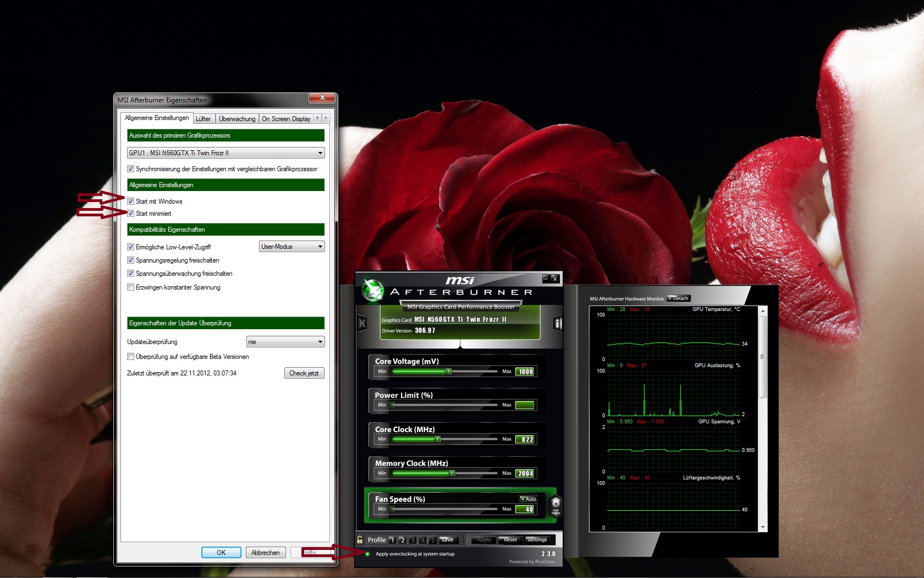Toggle Spannungsregelung freischalten checkbox
This screenshot has width=924, height=578.
pos(130,260)
